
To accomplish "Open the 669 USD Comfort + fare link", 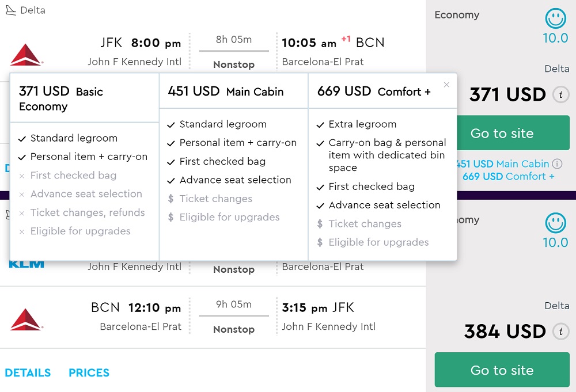I will click(x=508, y=177).
